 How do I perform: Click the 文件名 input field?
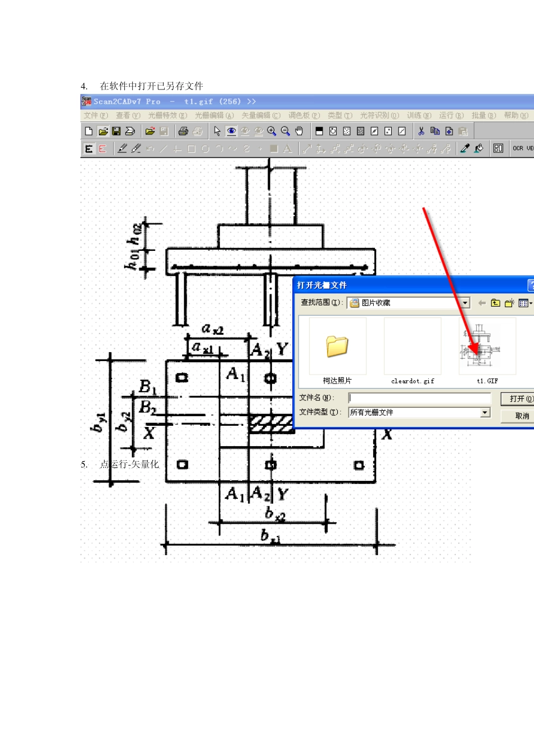(419, 398)
